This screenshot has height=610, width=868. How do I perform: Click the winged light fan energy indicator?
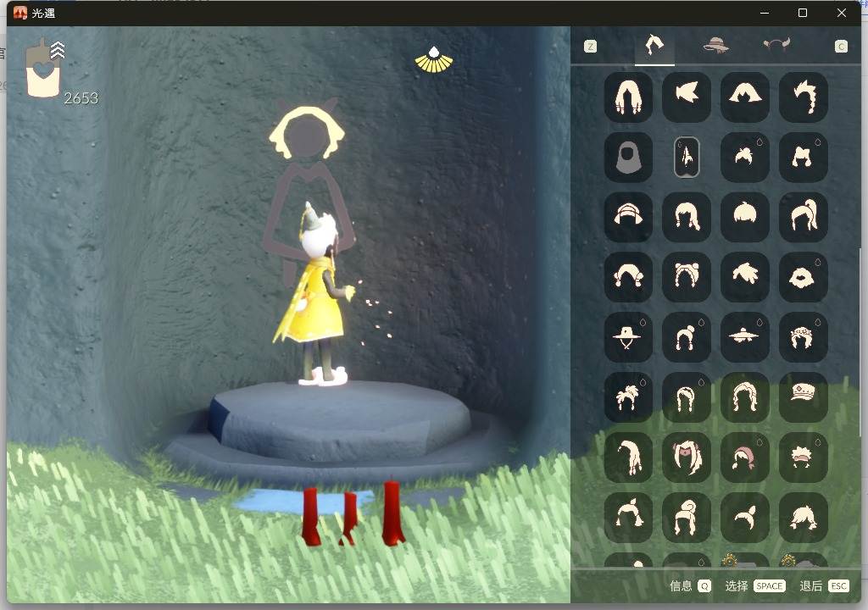coord(434,60)
